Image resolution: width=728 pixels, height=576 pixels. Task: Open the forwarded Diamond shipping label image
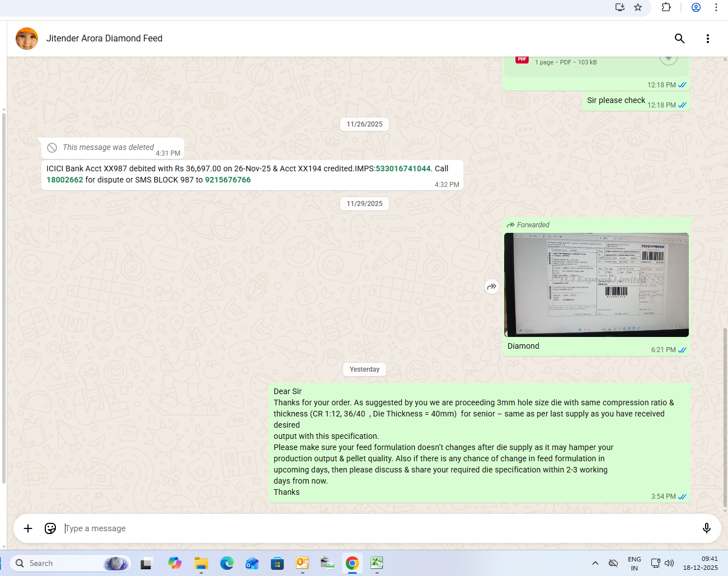(x=596, y=284)
